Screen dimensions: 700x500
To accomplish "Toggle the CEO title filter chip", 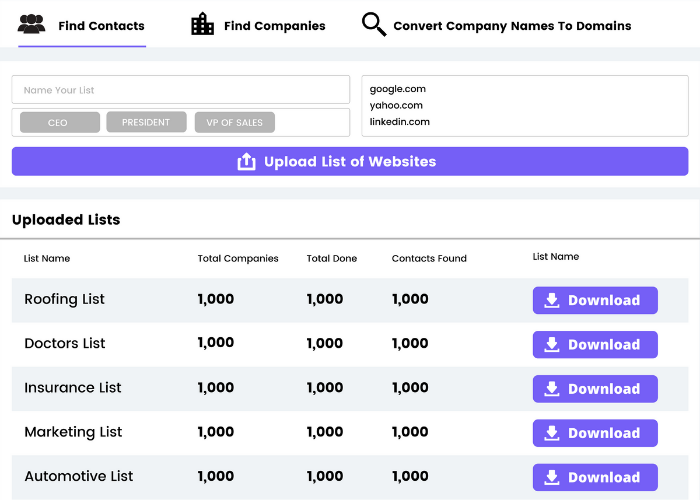I will 59,123.
